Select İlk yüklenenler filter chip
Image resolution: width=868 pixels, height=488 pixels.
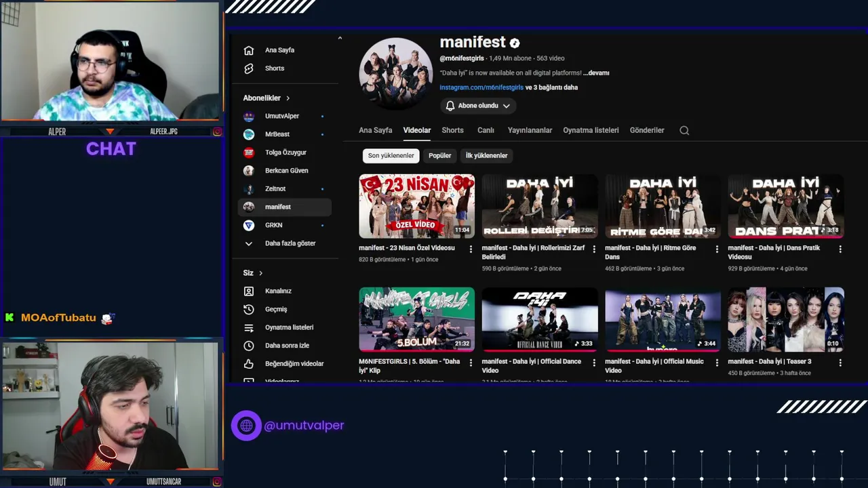click(x=486, y=156)
